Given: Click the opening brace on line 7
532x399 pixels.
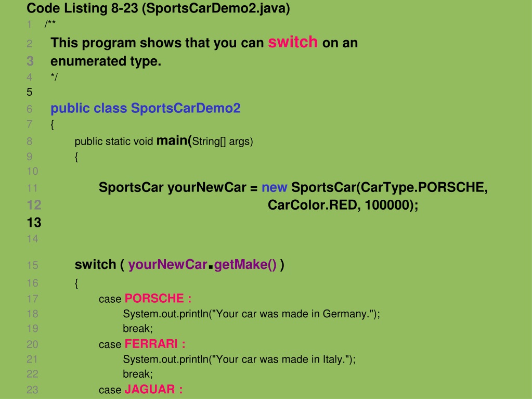Looking at the screenshot, I should pos(52,124).
